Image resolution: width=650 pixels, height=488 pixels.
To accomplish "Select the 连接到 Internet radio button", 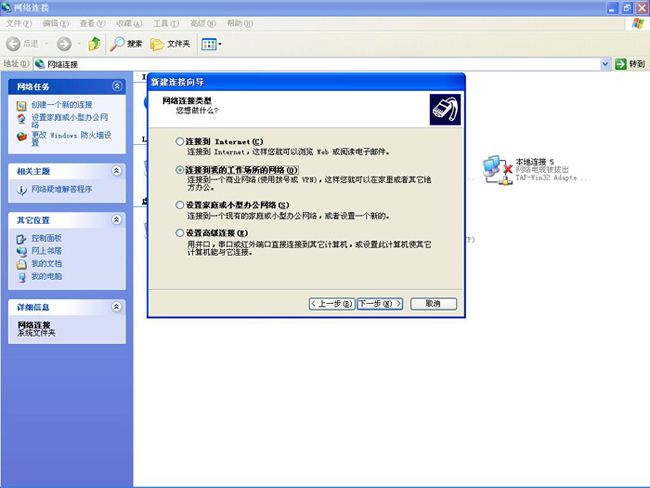I will [180, 142].
